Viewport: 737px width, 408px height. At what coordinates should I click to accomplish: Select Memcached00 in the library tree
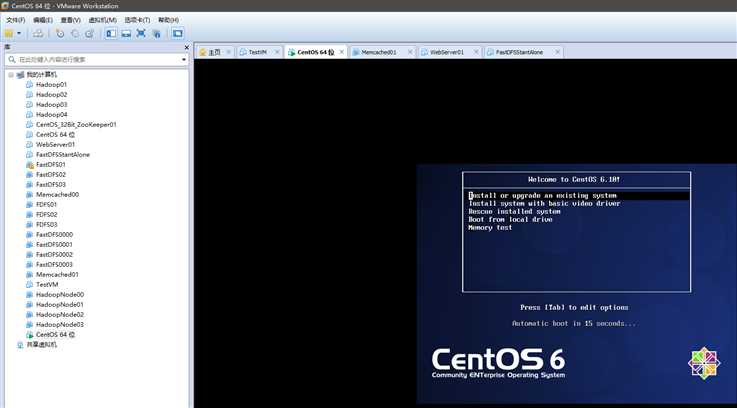pos(57,195)
